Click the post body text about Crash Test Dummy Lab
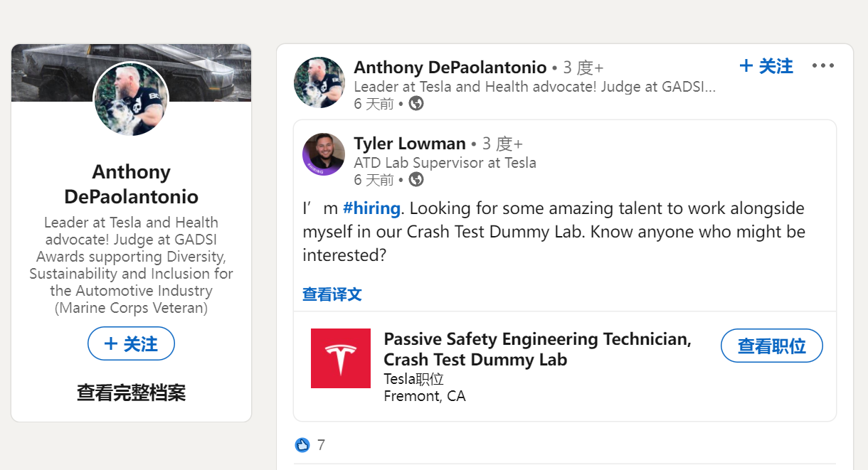The width and height of the screenshot is (868, 470). [554, 232]
